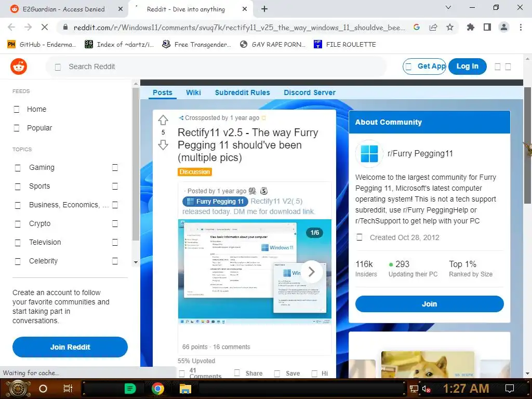Expand the Crypto topic
Image resolution: width=532 pixels, height=399 pixels.
[115, 223]
